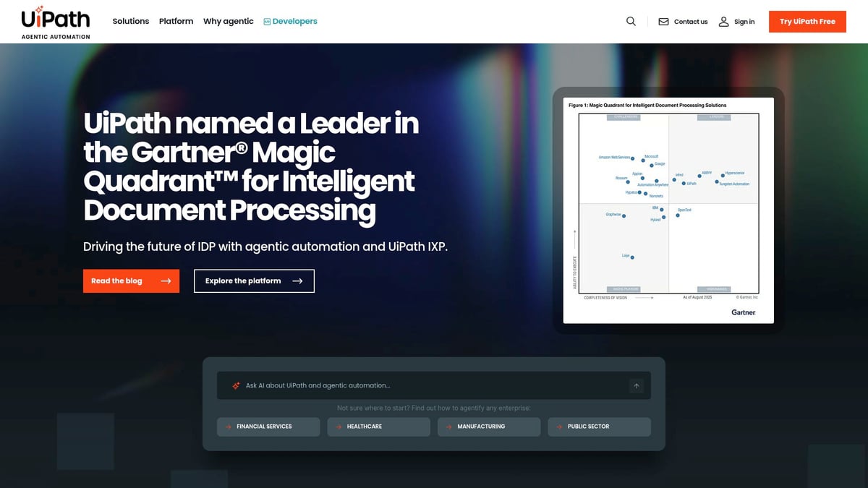The width and height of the screenshot is (868, 488).
Task: Click arrow icon on Read the blog
Action: click(166, 281)
